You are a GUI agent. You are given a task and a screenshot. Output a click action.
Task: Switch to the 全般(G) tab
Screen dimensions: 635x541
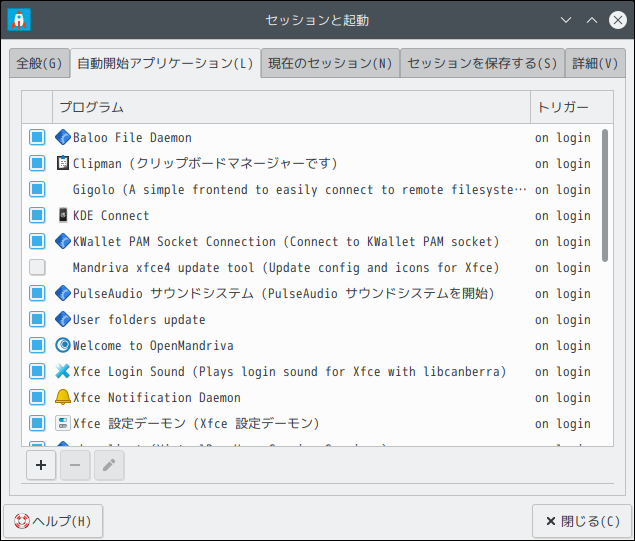point(39,63)
